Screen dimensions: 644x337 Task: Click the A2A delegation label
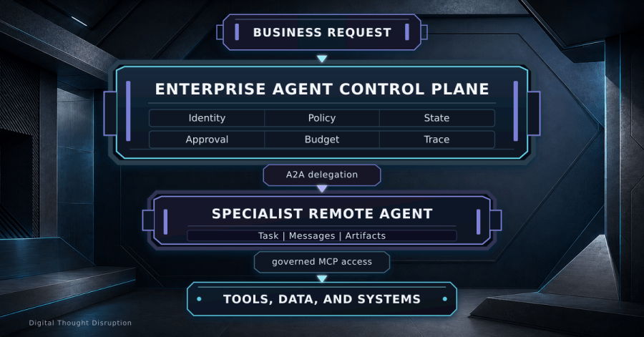[x=322, y=175]
